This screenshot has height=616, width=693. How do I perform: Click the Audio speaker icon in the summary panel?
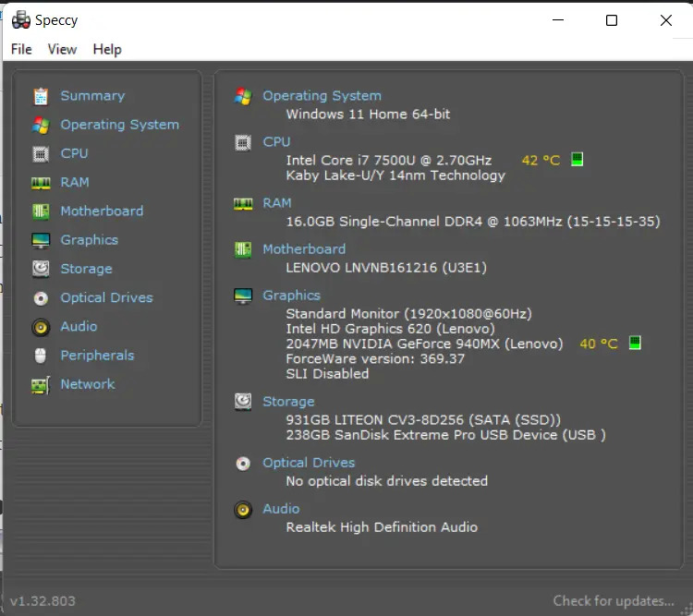(243, 510)
